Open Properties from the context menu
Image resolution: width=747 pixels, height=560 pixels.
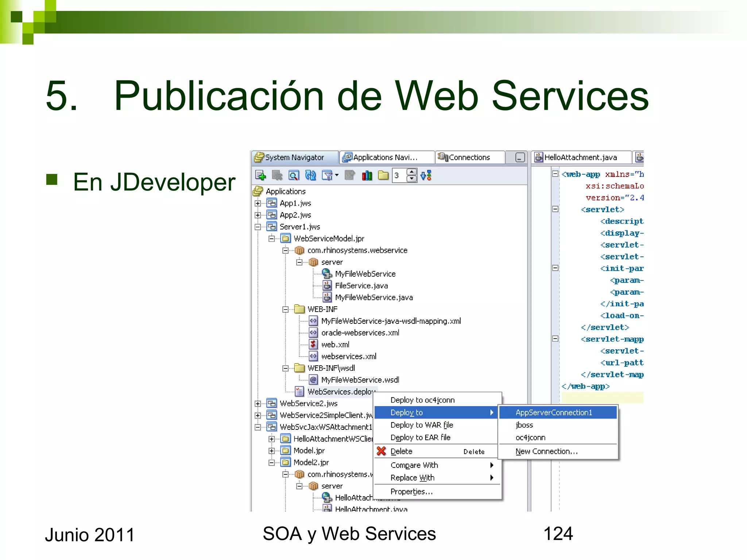pyautogui.click(x=438, y=491)
